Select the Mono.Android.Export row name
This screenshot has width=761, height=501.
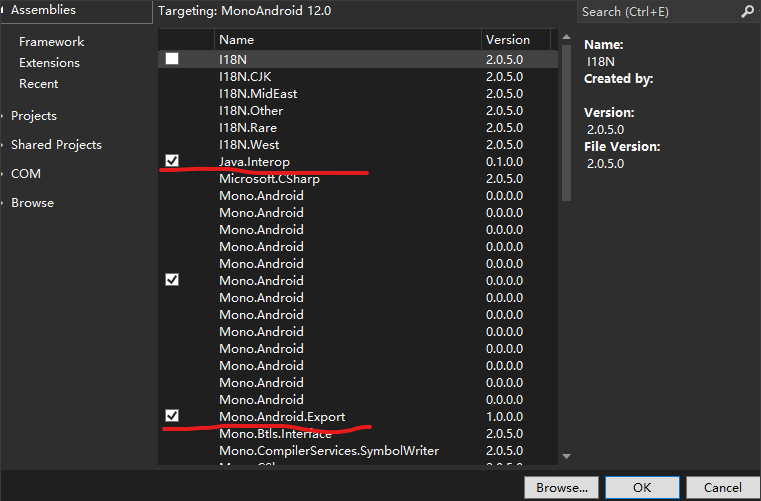(282, 417)
